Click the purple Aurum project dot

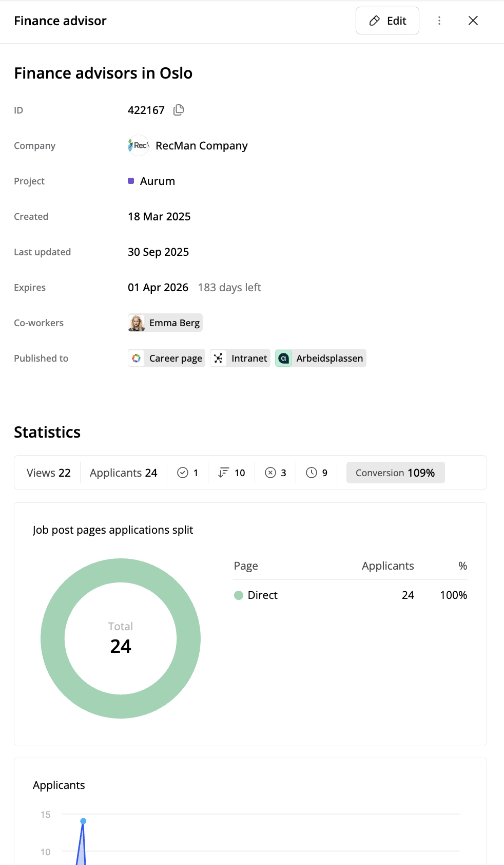[131, 181]
